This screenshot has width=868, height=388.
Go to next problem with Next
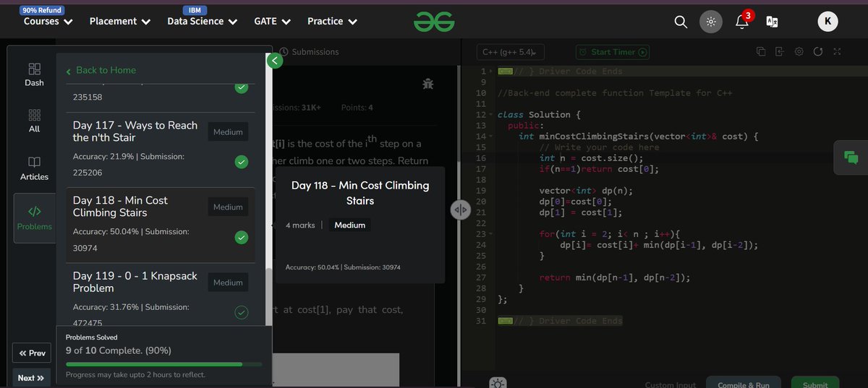coord(32,378)
